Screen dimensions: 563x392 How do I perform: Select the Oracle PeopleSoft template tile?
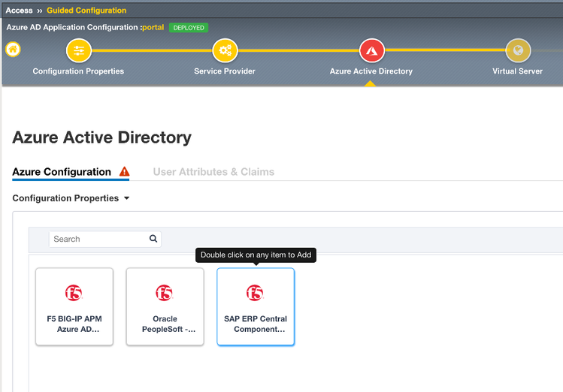coord(165,306)
